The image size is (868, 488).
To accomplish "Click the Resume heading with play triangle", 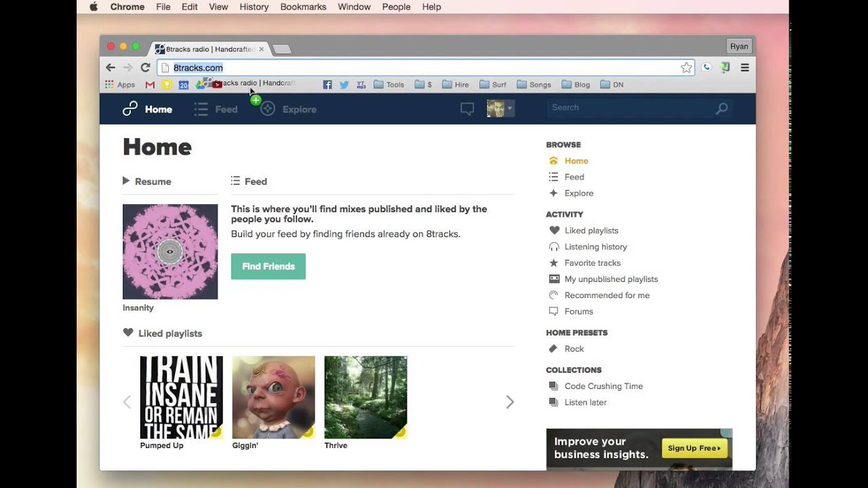I will (147, 182).
